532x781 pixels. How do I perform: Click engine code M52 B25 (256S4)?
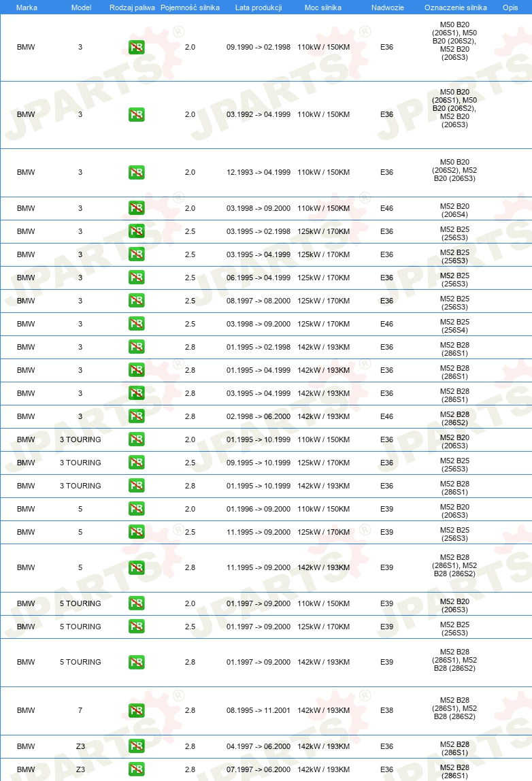point(455,326)
